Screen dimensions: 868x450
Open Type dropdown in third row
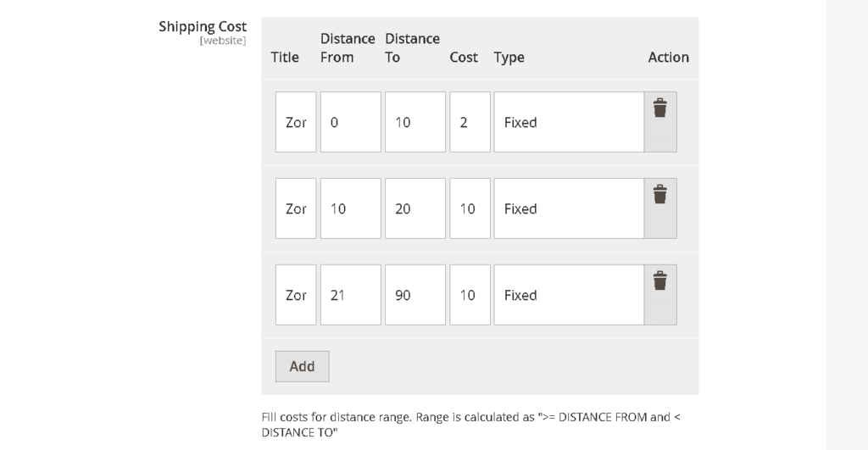(568, 295)
